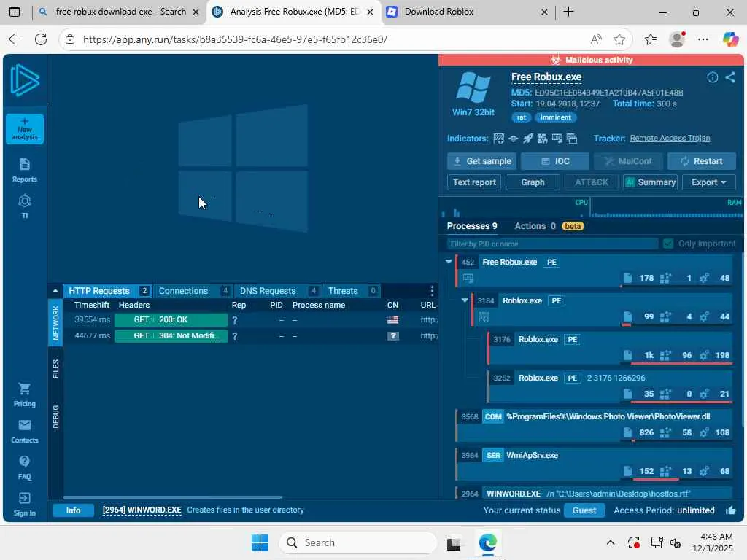Open the Copilot icon in Edge
The image size is (747, 560).
(730, 39)
